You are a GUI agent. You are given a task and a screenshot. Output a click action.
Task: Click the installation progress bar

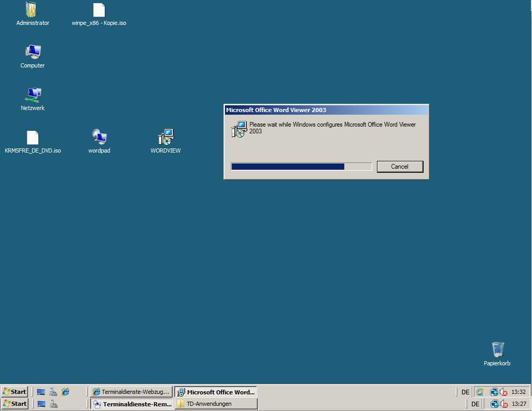[x=301, y=167]
